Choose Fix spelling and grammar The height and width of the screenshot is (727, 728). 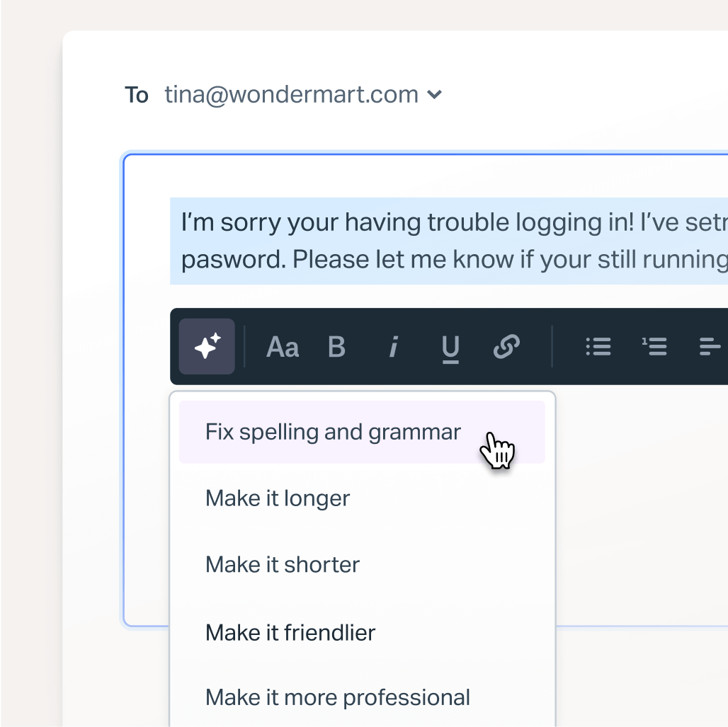pyautogui.click(x=362, y=433)
